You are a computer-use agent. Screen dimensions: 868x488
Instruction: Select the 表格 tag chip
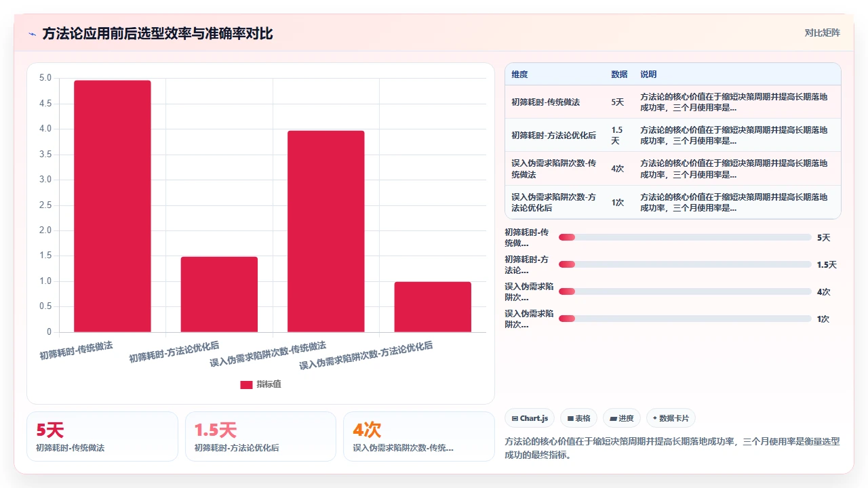click(579, 418)
